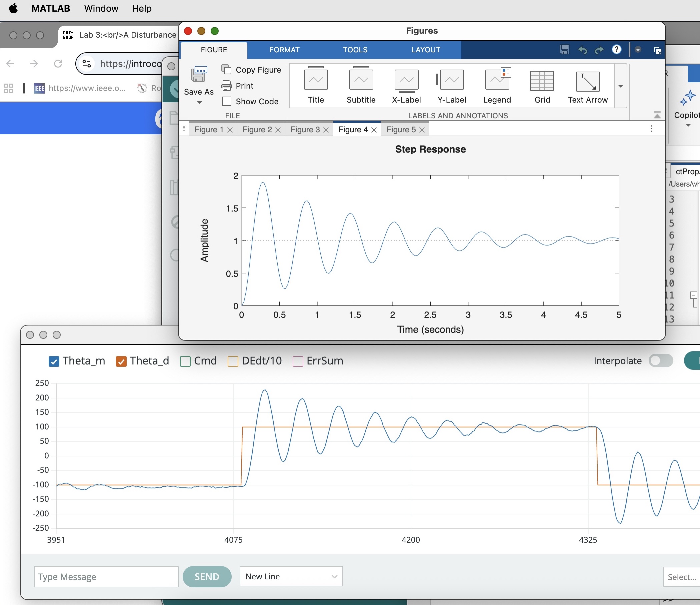Open the New Line ending dropdown
Image resolution: width=700 pixels, height=605 pixels.
(291, 576)
